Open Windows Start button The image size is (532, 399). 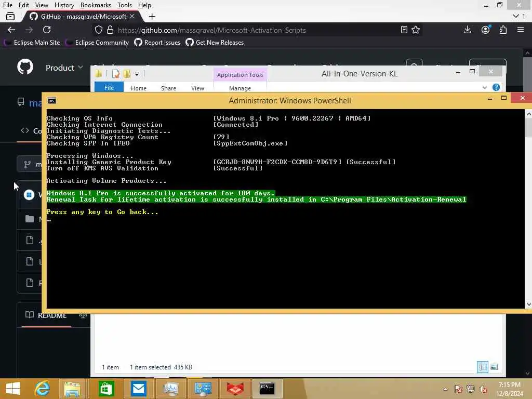point(13,389)
